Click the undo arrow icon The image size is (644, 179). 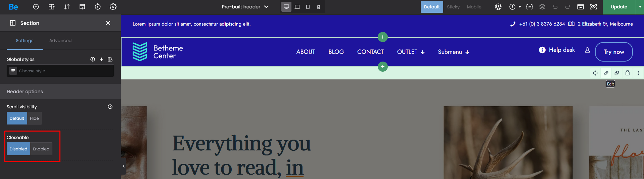pos(555,7)
